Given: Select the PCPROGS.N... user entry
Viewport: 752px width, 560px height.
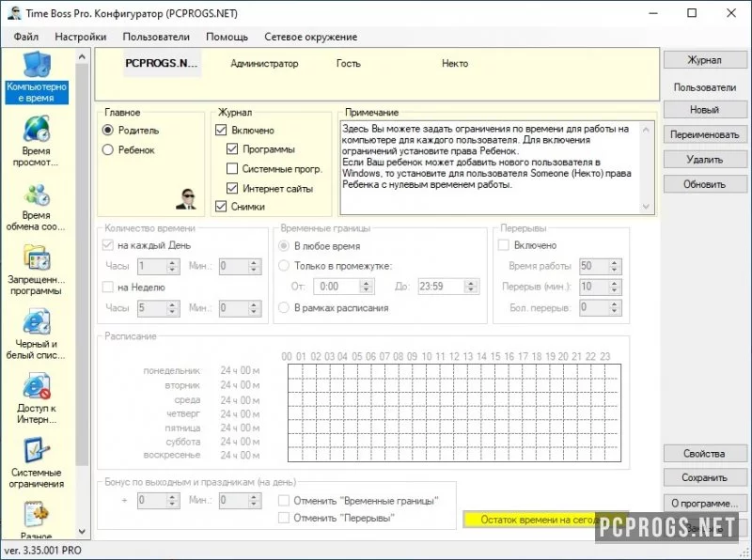Looking at the screenshot, I should pos(162,63).
